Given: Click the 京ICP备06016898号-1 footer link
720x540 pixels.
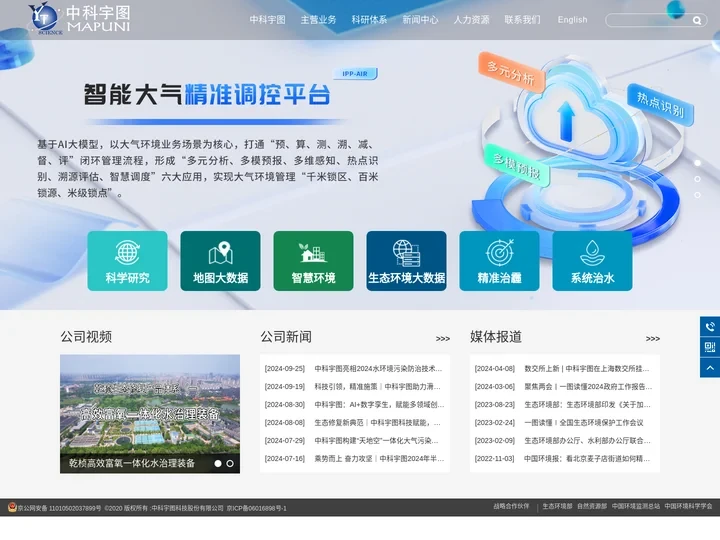Looking at the screenshot, I should coord(256,508).
